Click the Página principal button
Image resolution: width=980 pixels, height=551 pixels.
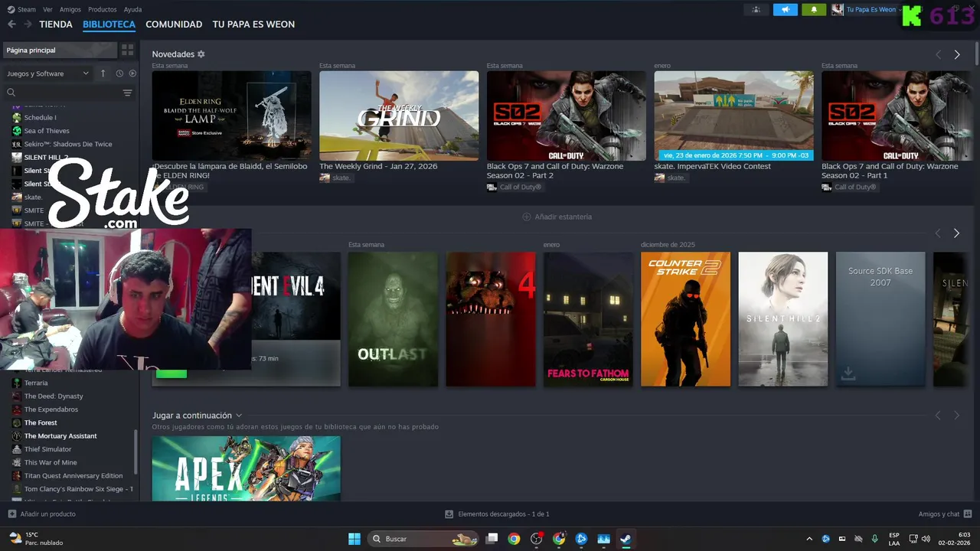click(x=59, y=50)
